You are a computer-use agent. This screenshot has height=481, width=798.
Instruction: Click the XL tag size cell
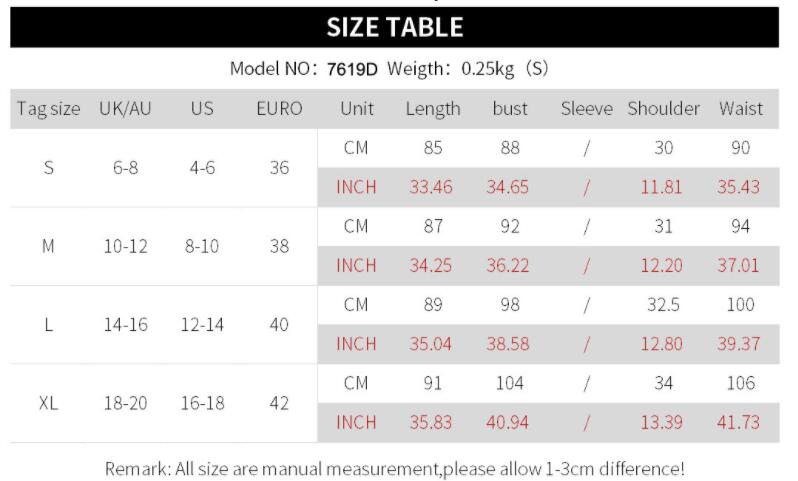tap(48, 403)
